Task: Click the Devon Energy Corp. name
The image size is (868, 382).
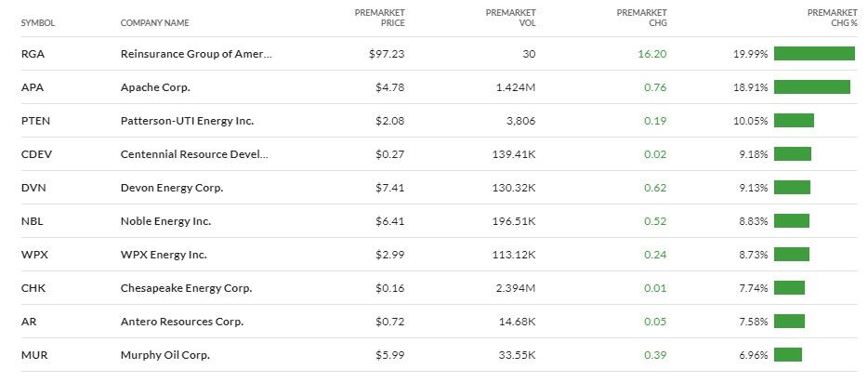Action: [172, 188]
